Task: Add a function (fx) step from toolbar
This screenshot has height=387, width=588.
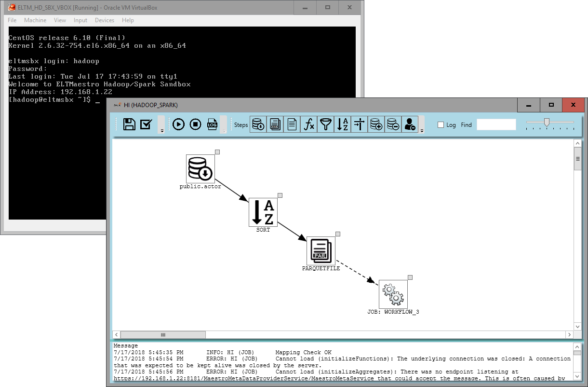Action: [309, 124]
